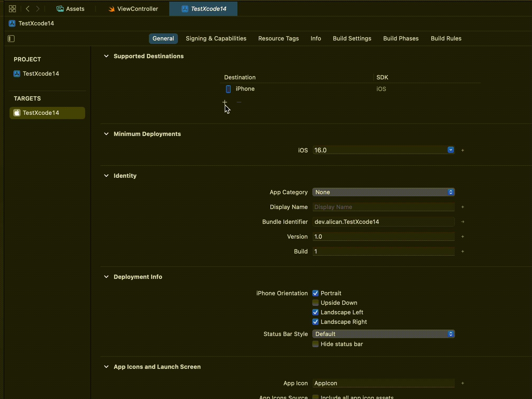Click the plus beside Version field

(463, 237)
